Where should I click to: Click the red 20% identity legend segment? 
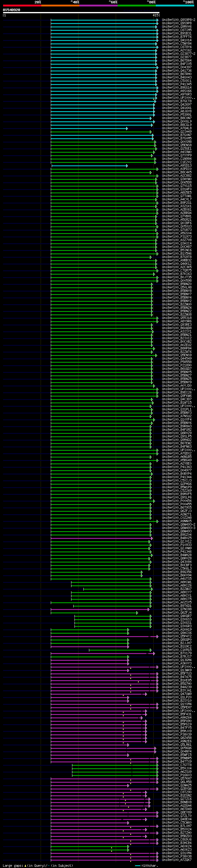pos(22,6)
